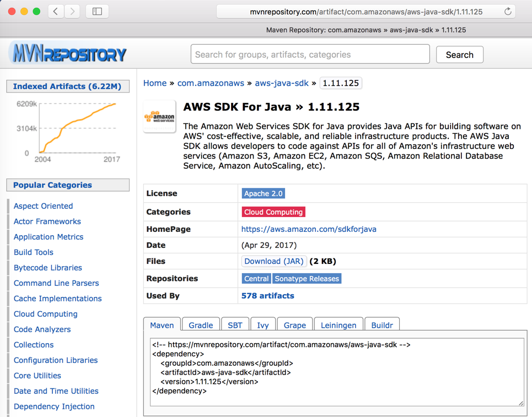Click the Amazon Web Services logo thumbnail

(159, 117)
